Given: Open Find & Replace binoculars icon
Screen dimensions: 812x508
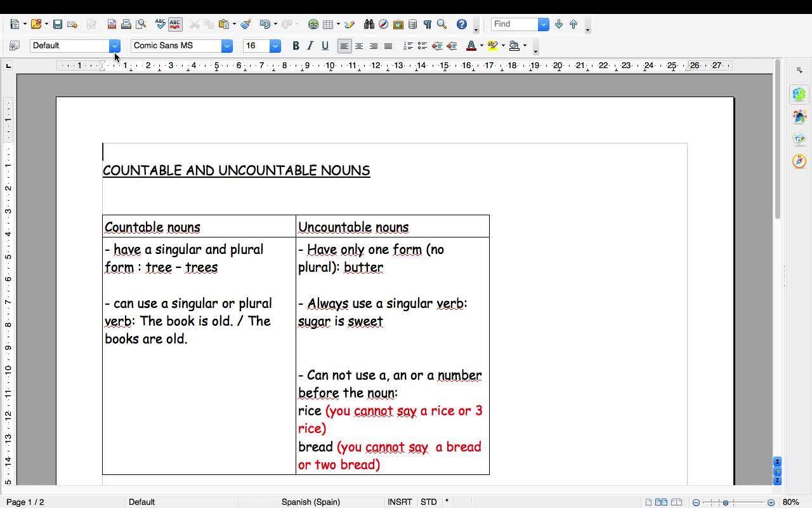Looking at the screenshot, I should pos(369,24).
